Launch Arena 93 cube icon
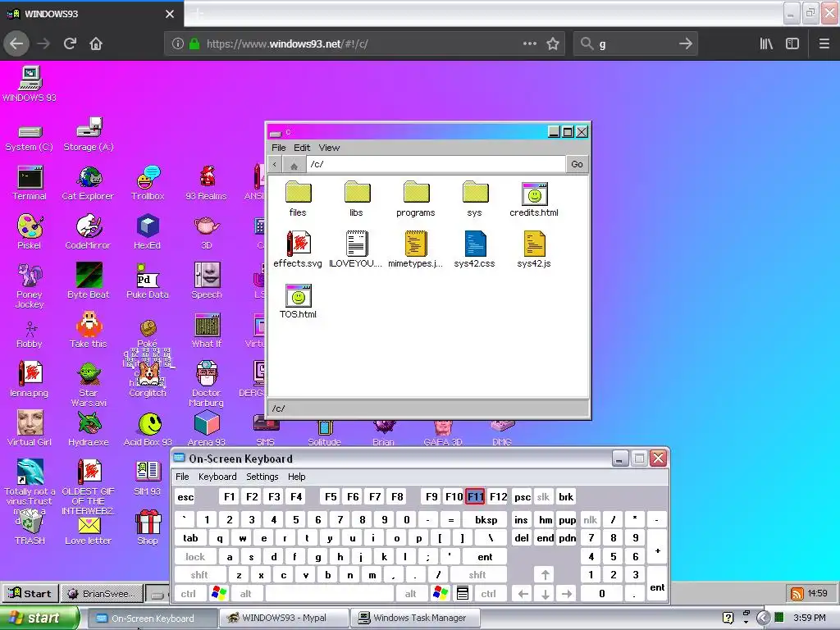The width and height of the screenshot is (840, 630). click(206, 428)
